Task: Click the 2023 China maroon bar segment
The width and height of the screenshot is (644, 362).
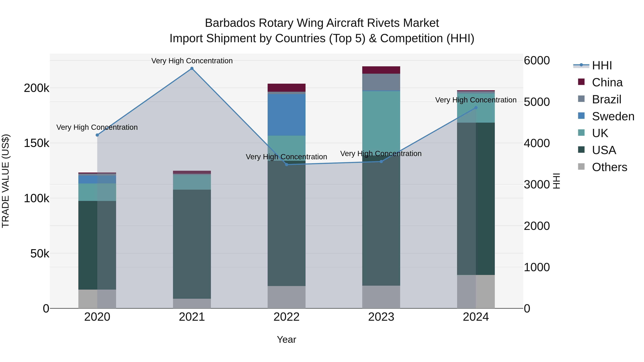Action: pyautogui.click(x=381, y=70)
